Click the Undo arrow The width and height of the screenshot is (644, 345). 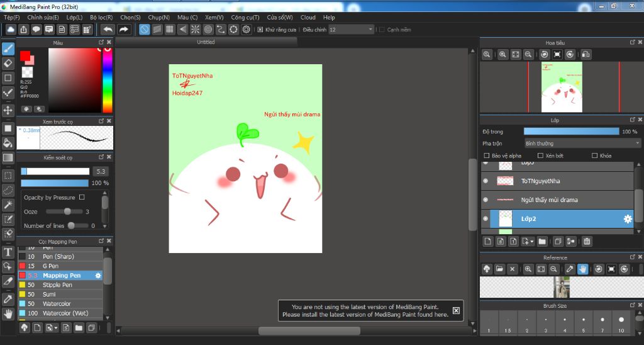[x=108, y=30]
